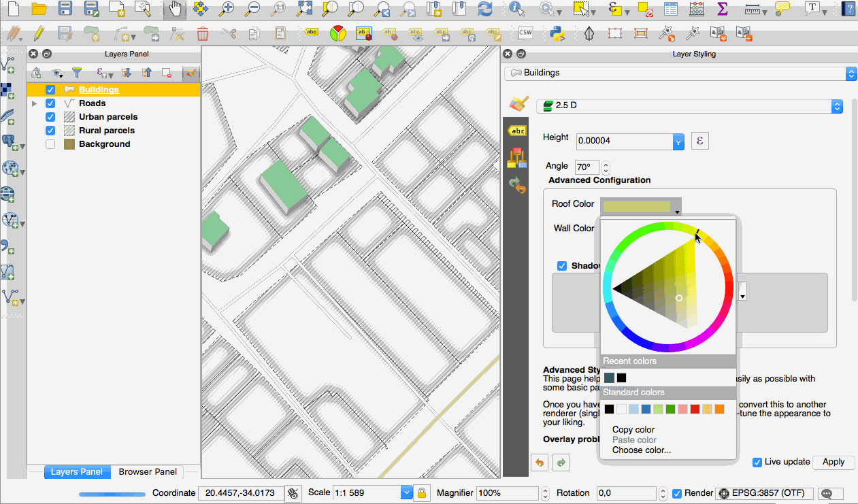Hide the Roads layer
The height and width of the screenshot is (504, 858).
pyautogui.click(x=50, y=103)
